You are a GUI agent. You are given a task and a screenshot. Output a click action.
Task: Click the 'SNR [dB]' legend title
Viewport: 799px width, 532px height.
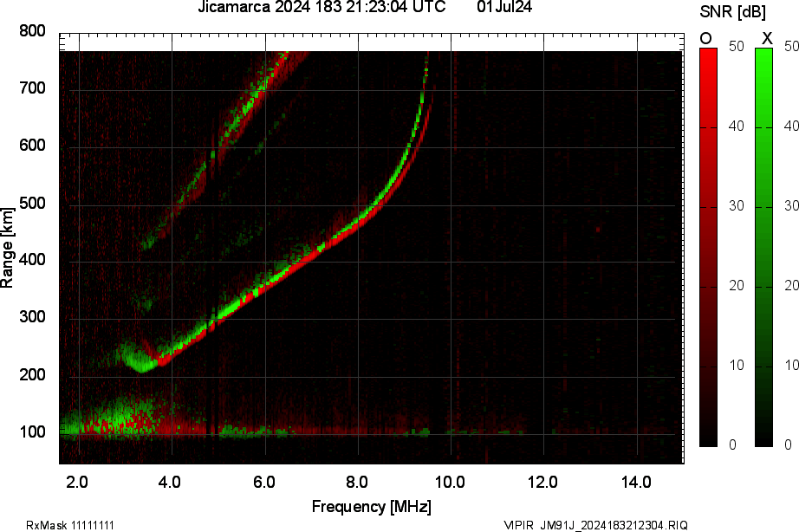(732, 11)
